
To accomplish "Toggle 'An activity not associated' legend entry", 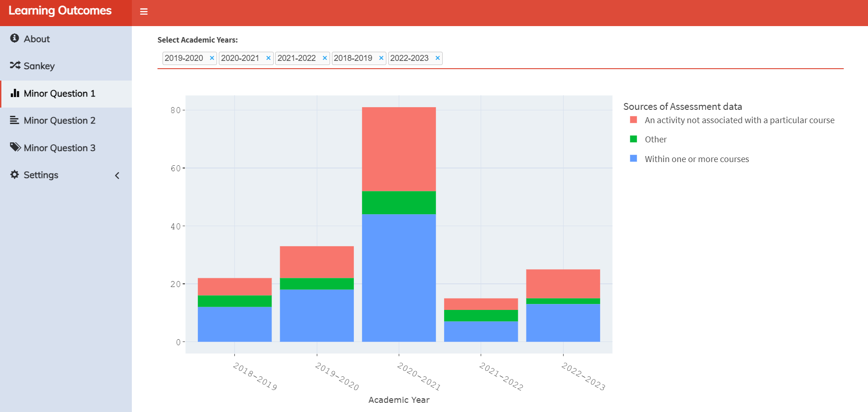I will pyautogui.click(x=739, y=120).
